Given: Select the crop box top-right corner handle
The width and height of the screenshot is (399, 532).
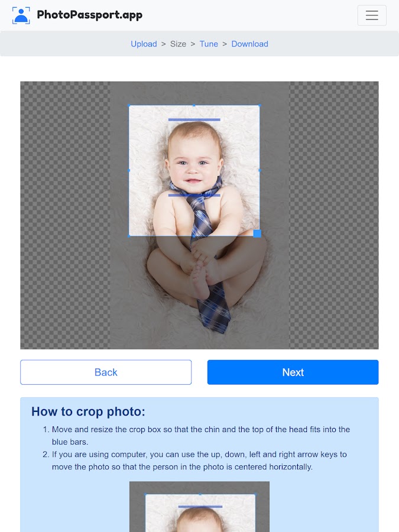Looking at the screenshot, I should pyautogui.click(x=260, y=106).
